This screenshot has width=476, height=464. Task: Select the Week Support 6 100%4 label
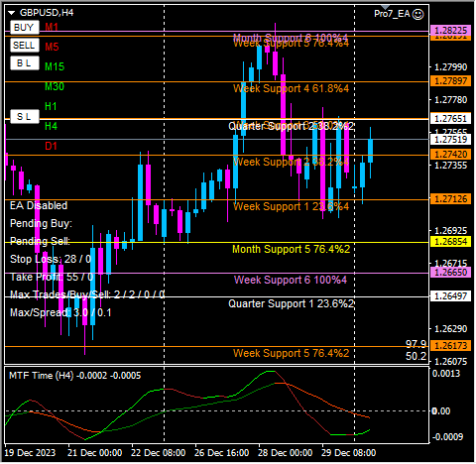tap(291, 280)
